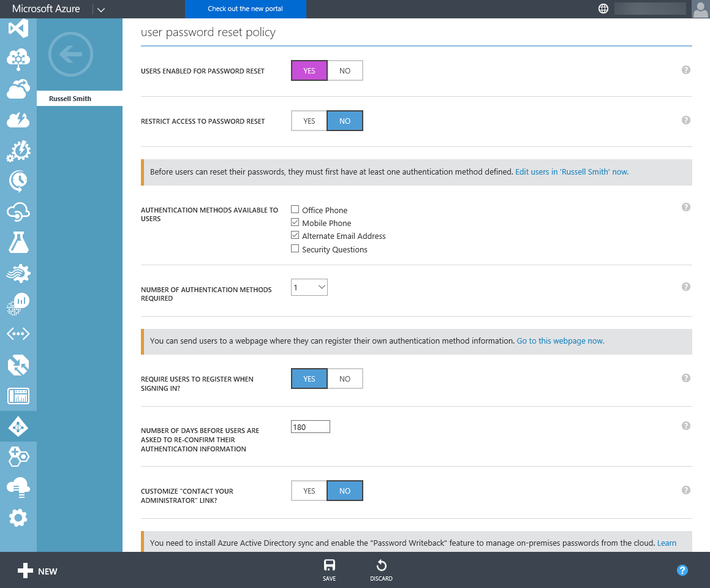Click the Learn link about Password Writeback
710x588 pixels.
tap(667, 543)
